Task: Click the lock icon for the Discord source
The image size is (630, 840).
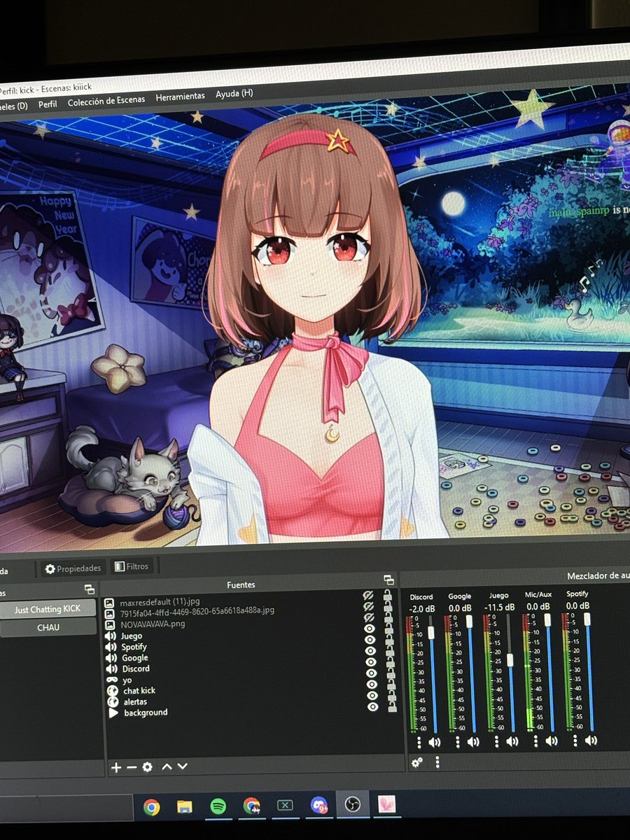Action: pyautogui.click(x=391, y=664)
